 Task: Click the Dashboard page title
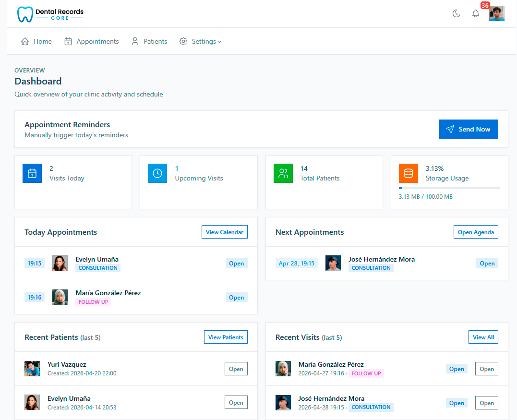(38, 81)
